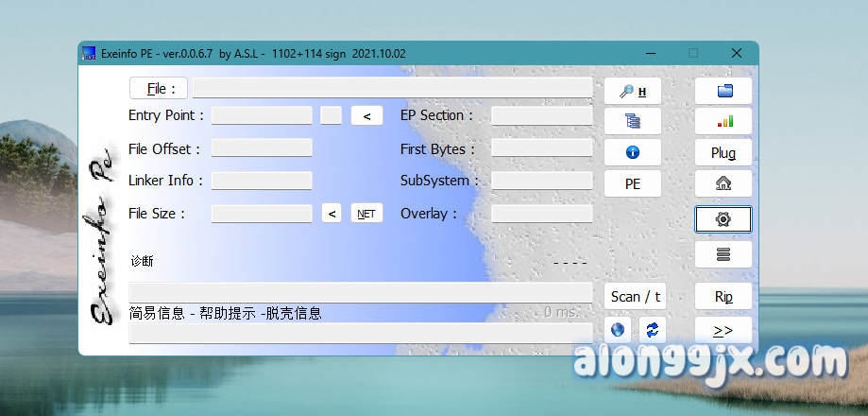Click the Scan / t button
Image resolution: width=868 pixels, height=416 pixels.
[635, 297]
